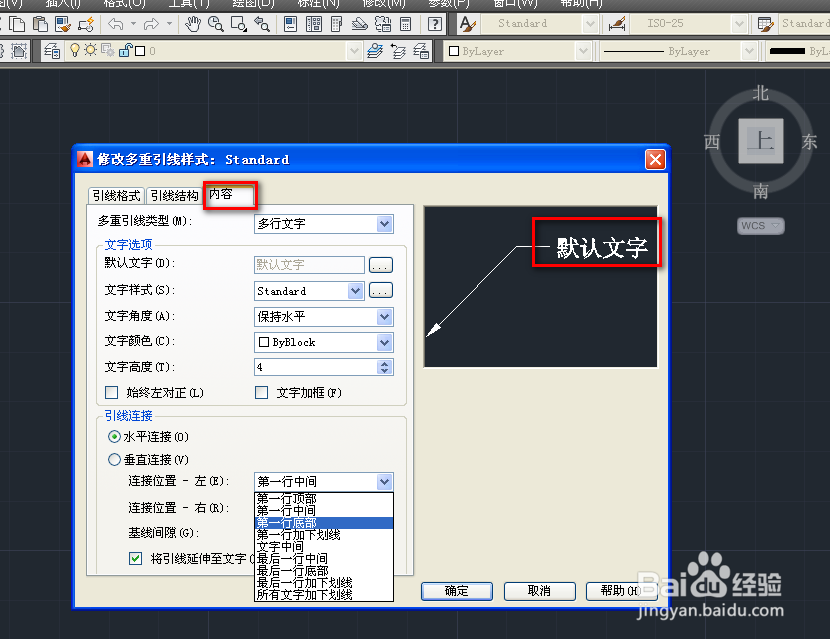The image size is (830, 639).
Task: Select the 水平连接 radio button
Action: click(114, 437)
